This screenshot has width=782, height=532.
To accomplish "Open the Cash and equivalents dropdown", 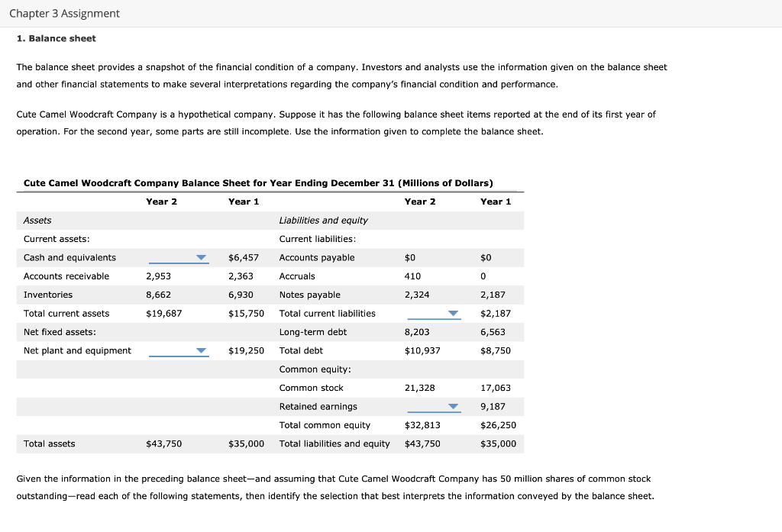I will tap(201, 257).
